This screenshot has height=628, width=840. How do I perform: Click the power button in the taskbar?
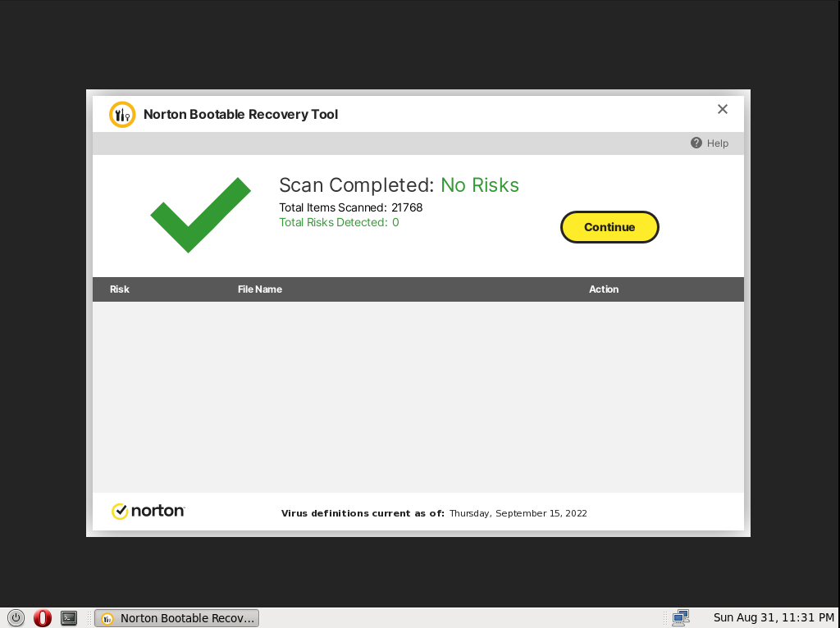[x=16, y=618]
